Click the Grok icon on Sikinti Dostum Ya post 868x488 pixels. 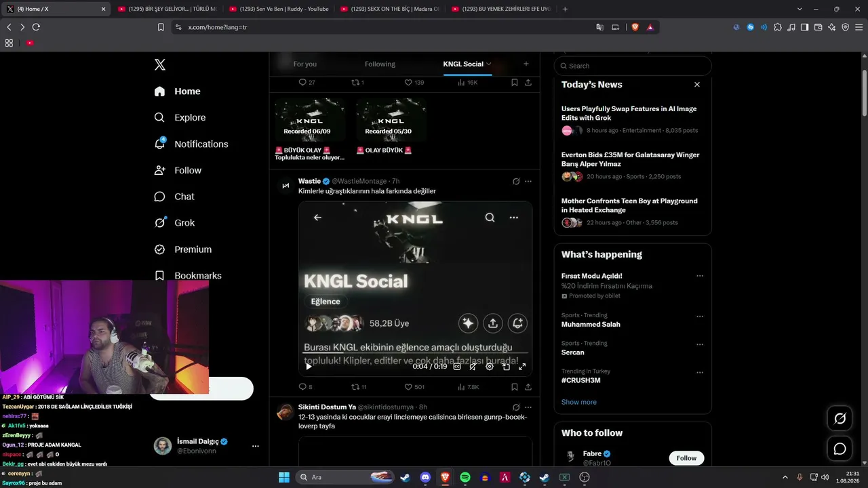coord(516,407)
